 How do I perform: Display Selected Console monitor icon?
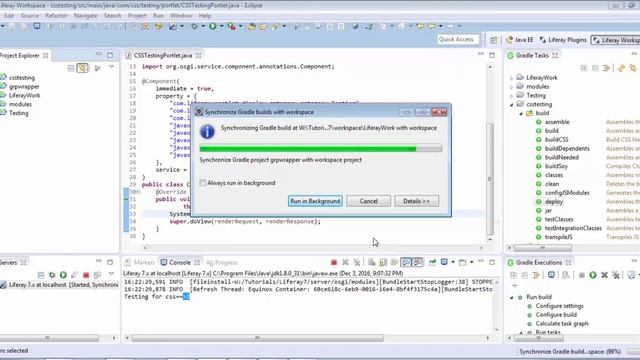coord(444,262)
